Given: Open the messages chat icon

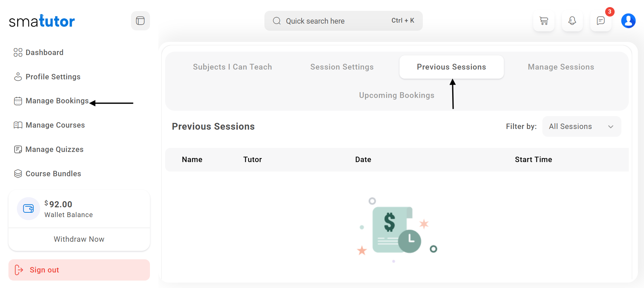Looking at the screenshot, I should pos(600,21).
